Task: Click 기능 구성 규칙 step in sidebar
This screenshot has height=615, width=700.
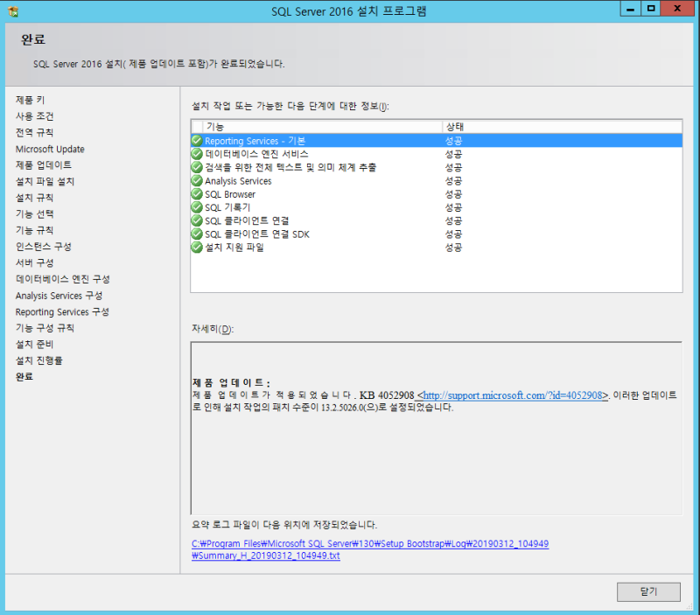Action: tap(45, 328)
